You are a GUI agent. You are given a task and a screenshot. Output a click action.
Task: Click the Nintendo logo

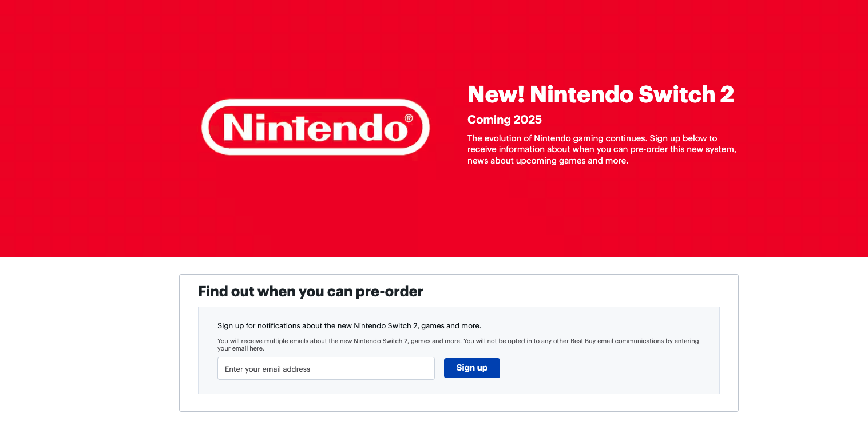click(315, 126)
